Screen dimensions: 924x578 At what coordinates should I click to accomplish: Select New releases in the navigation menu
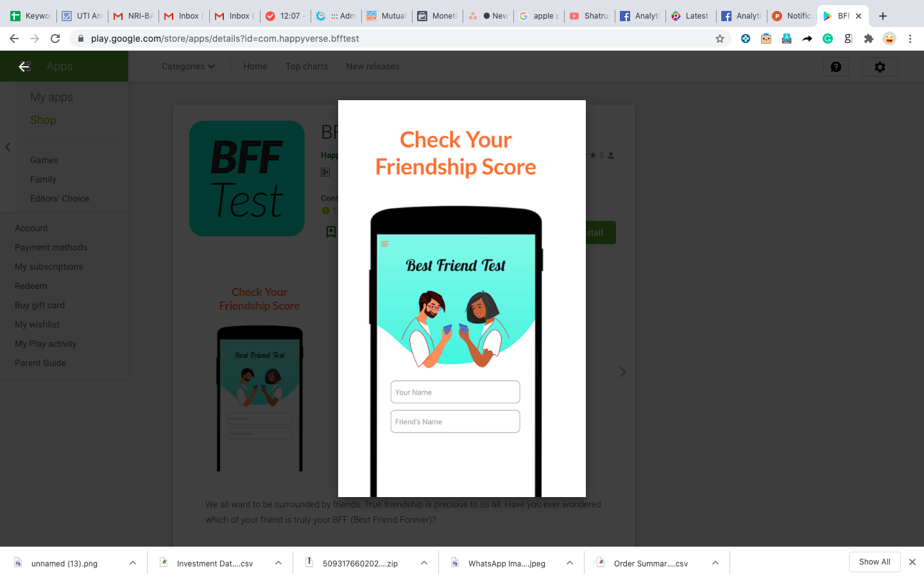point(372,66)
